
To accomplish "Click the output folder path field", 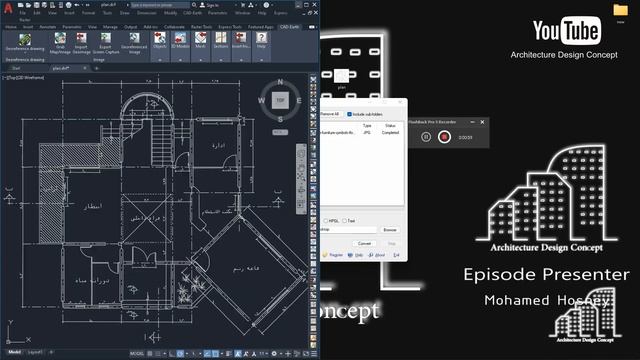I will pos(349,230).
